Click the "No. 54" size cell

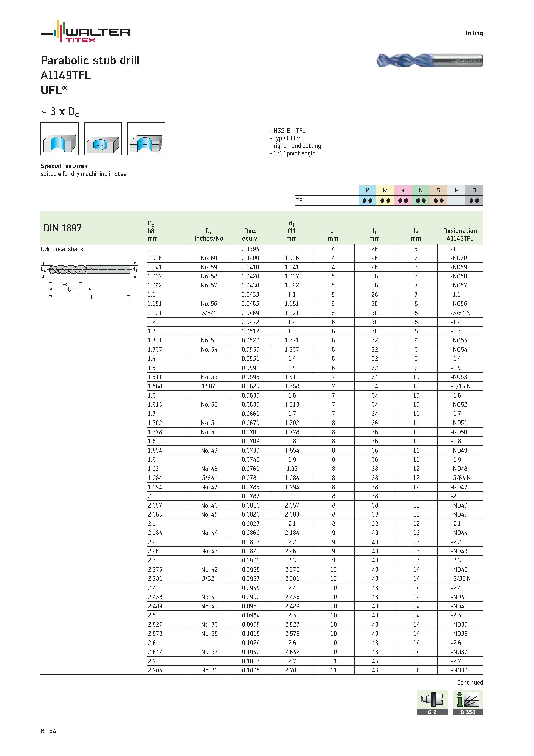209,350
